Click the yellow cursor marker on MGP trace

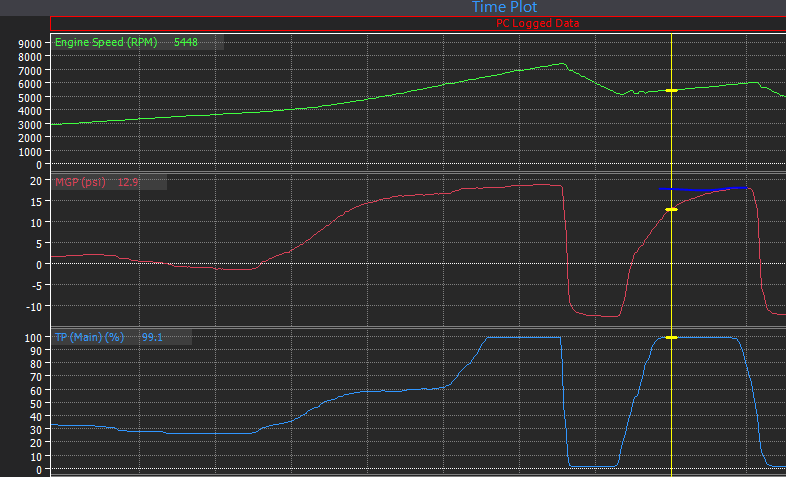tap(671, 209)
